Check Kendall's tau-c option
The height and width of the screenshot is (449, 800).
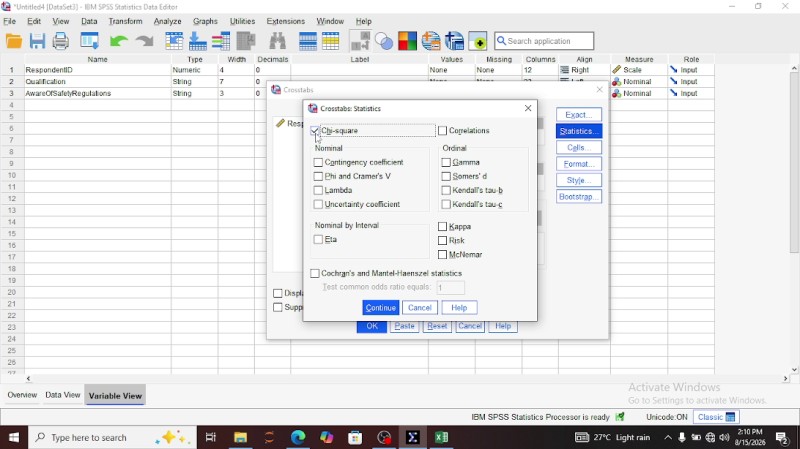coord(446,204)
